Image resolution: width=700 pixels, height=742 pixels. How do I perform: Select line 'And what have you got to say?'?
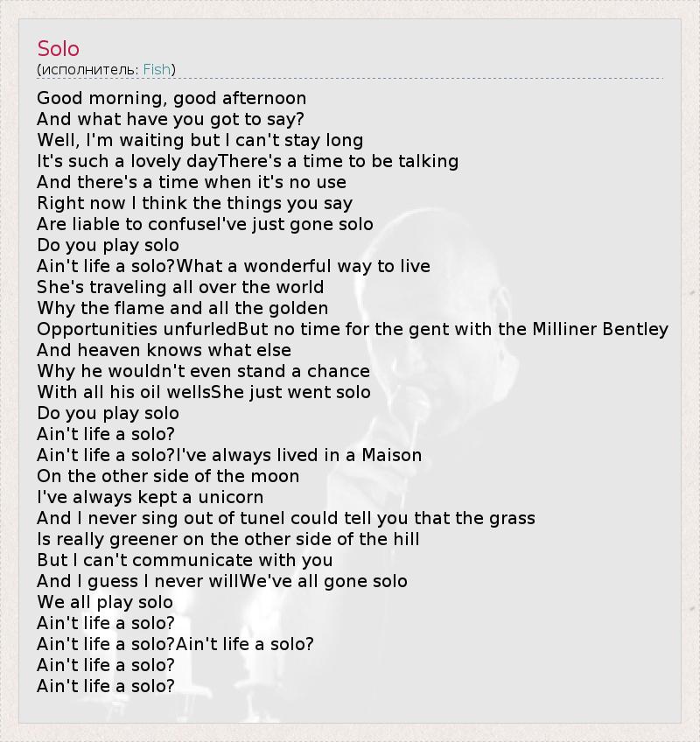171,119
